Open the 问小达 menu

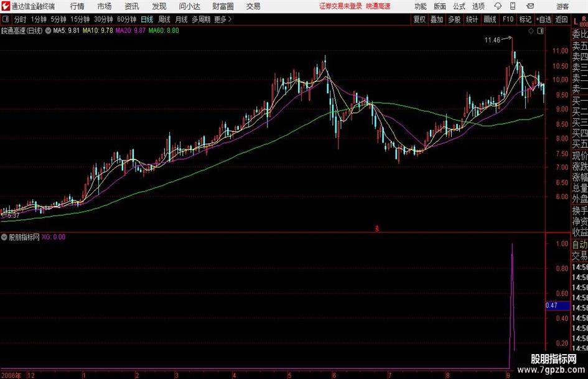click(189, 6)
